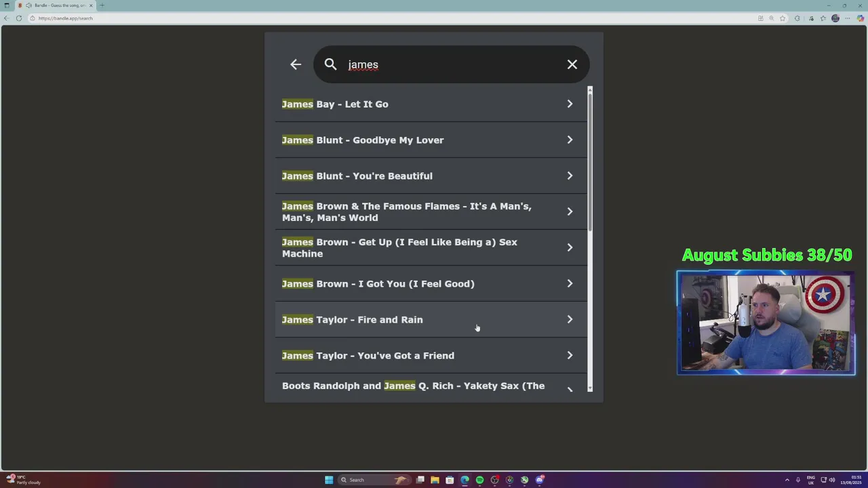Select It's A Man's, Man's, Man's World result
The image size is (868, 488).
pos(431,212)
